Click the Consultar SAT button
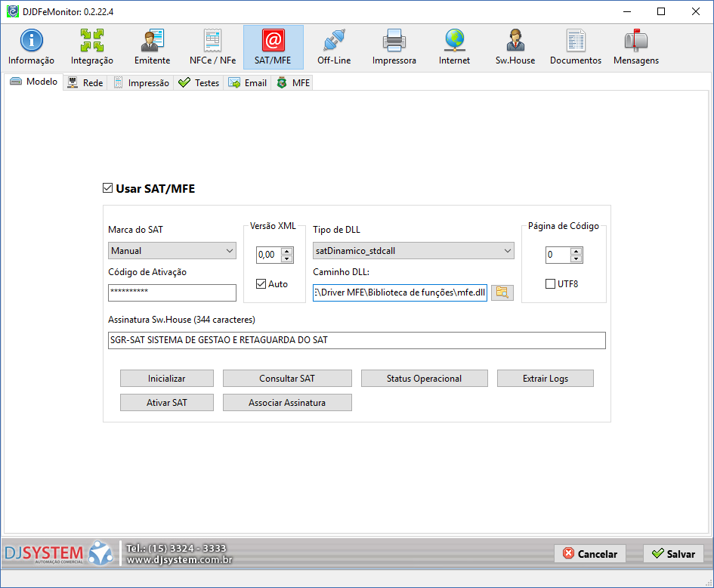 click(287, 379)
